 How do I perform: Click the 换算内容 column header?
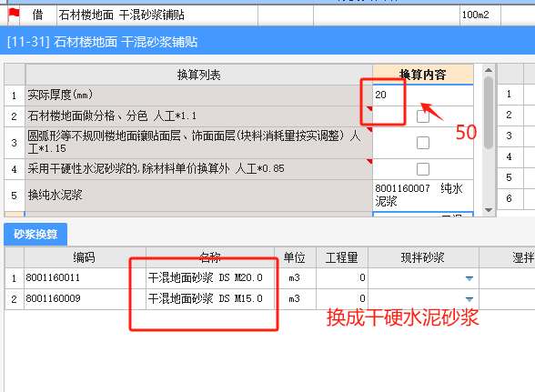423,75
